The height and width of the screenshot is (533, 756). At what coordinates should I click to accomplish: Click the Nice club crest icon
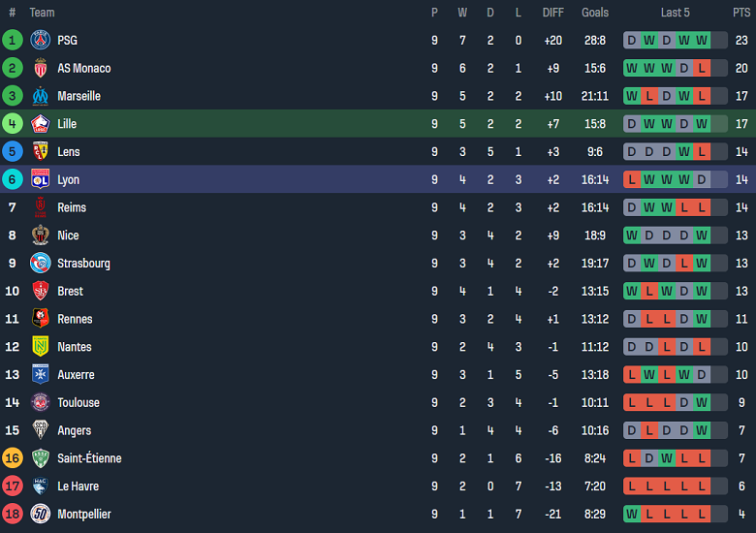pos(40,235)
